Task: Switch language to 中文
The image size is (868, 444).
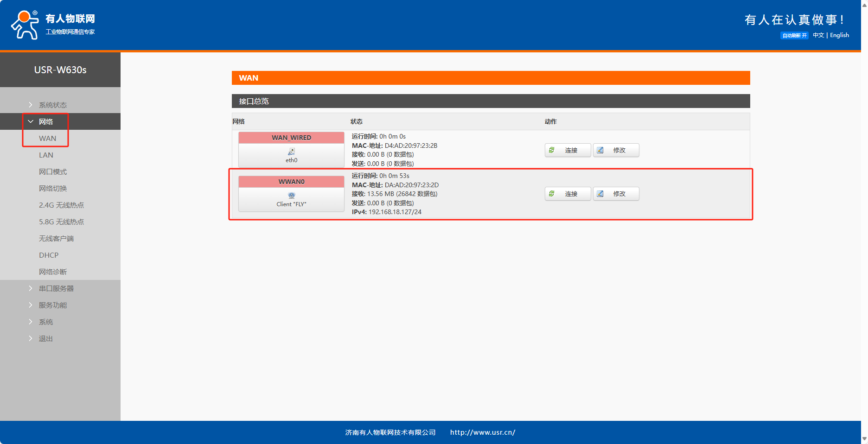Action: pos(818,35)
